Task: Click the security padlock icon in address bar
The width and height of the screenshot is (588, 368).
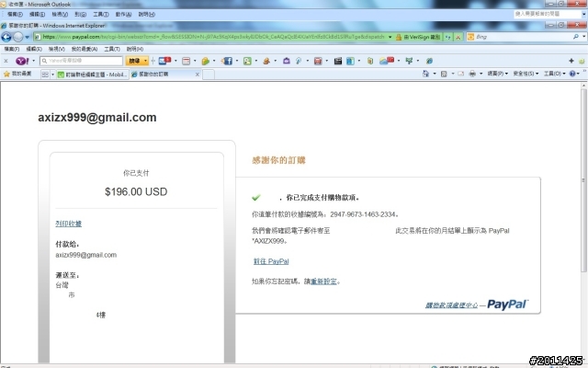Action: click(398, 37)
